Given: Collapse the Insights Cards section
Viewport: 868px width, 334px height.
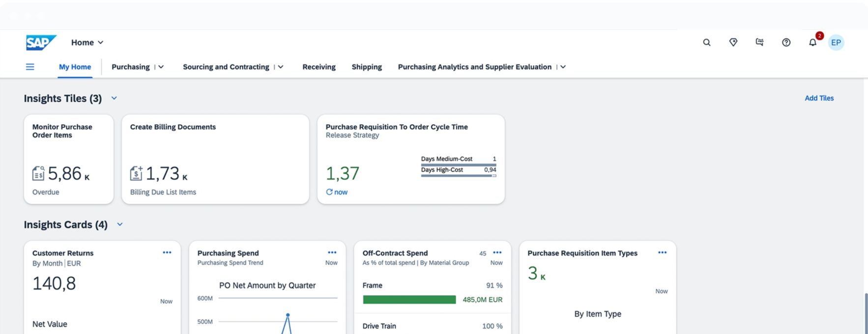Looking at the screenshot, I should click(x=119, y=224).
